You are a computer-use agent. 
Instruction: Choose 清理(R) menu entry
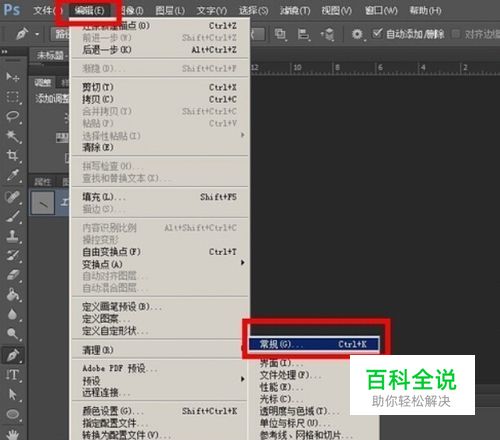(160, 350)
